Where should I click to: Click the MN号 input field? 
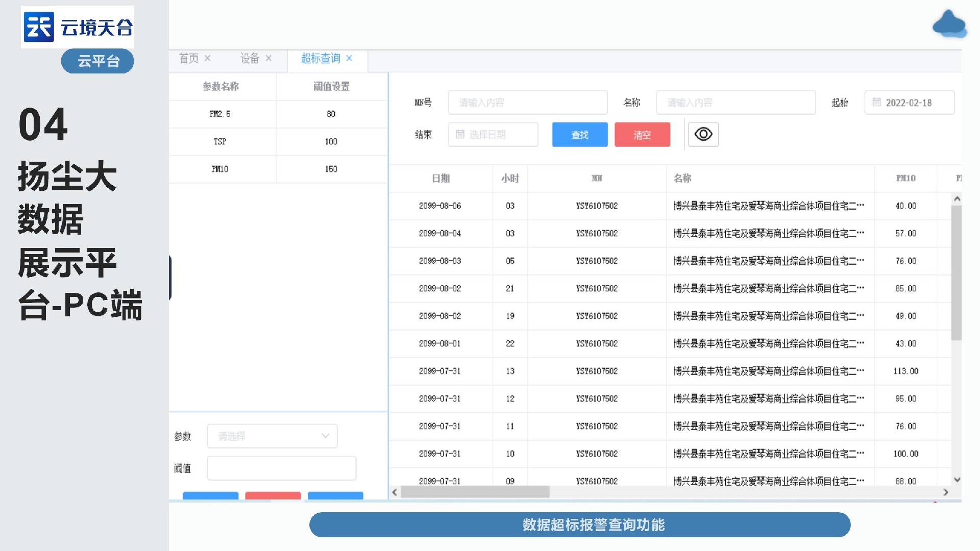pyautogui.click(x=527, y=103)
